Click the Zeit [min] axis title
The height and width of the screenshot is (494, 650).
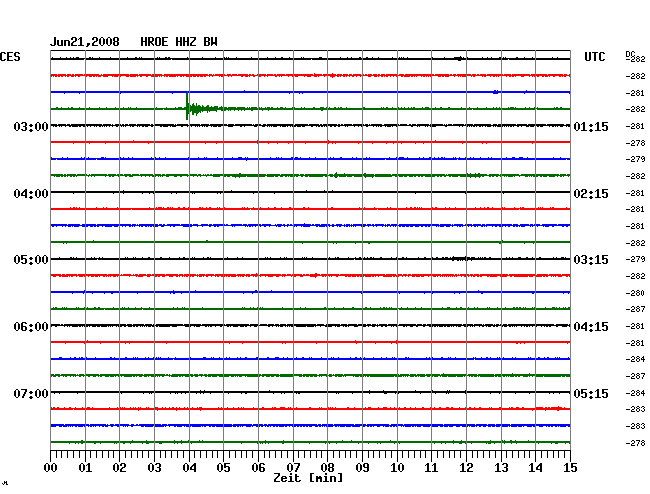(308, 478)
